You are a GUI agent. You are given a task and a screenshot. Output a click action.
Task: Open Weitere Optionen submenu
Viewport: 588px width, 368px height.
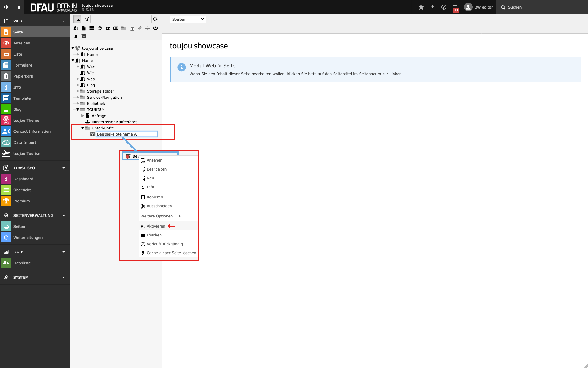[159, 216]
